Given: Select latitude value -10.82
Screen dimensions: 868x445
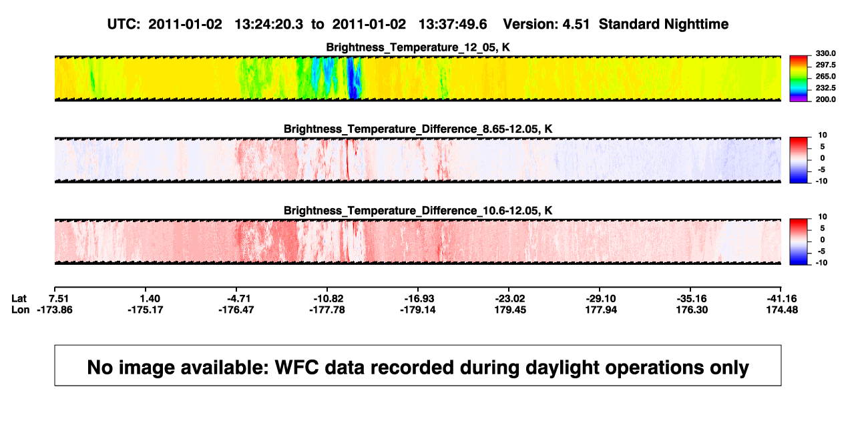Looking at the screenshot, I should (330, 298).
